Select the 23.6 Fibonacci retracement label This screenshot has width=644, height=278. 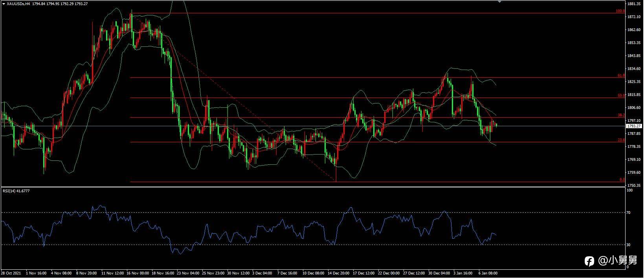point(621,140)
